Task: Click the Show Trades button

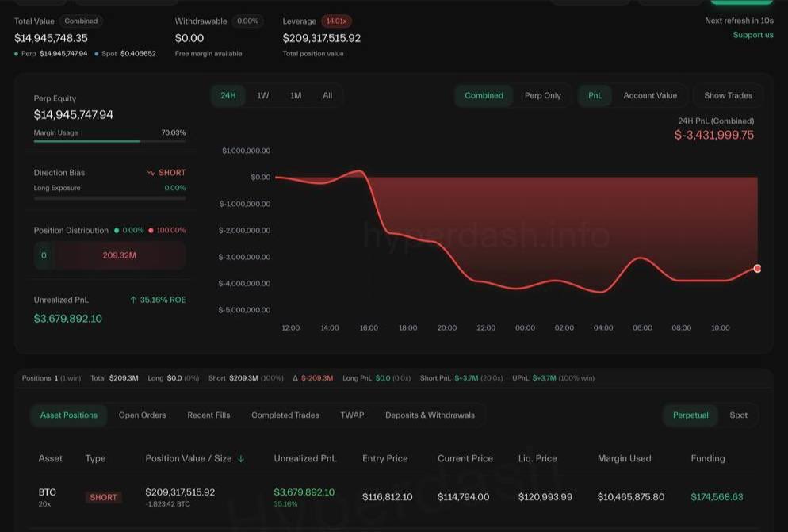Action: tap(727, 95)
